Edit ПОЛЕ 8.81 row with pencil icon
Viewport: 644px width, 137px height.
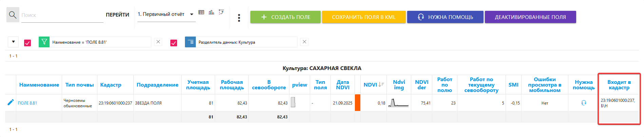[x=11, y=102]
